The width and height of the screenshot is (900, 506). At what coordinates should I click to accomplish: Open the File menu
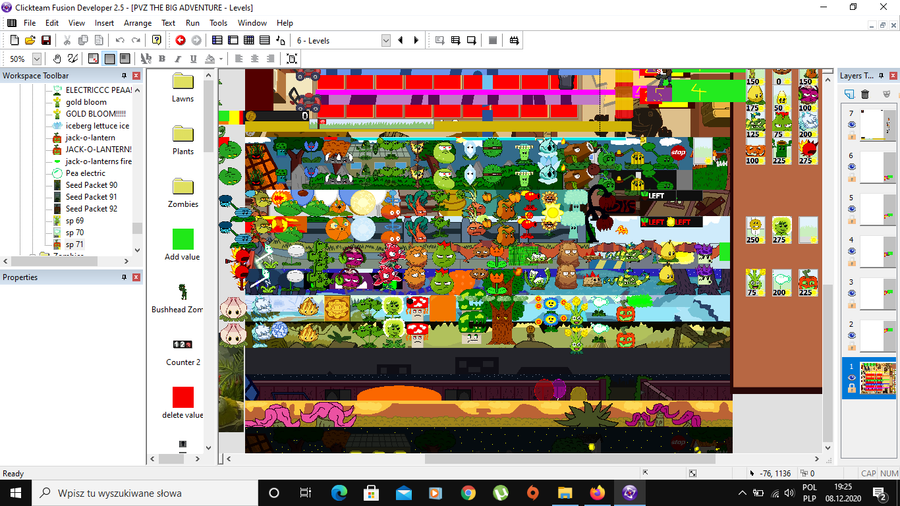click(29, 23)
